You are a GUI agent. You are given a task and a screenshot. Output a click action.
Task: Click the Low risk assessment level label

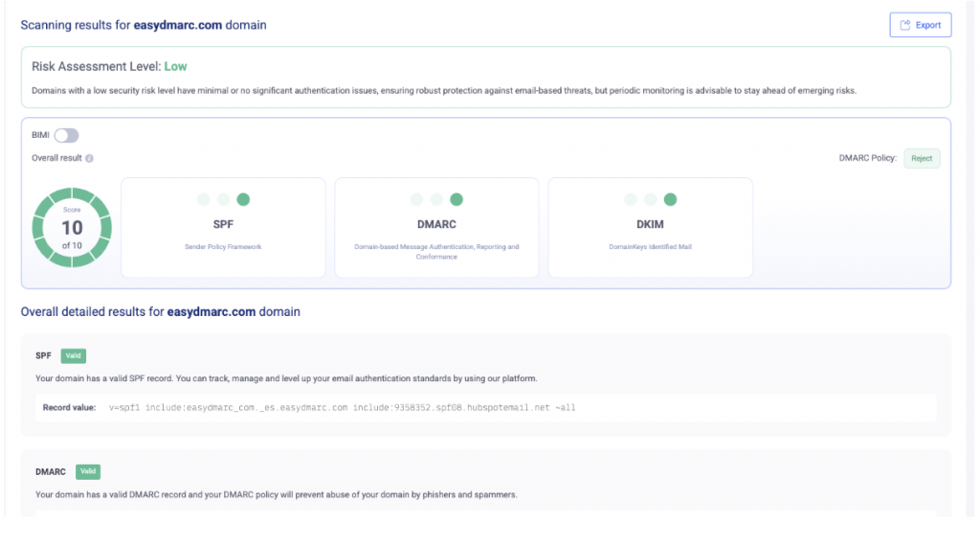tap(175, 66)
